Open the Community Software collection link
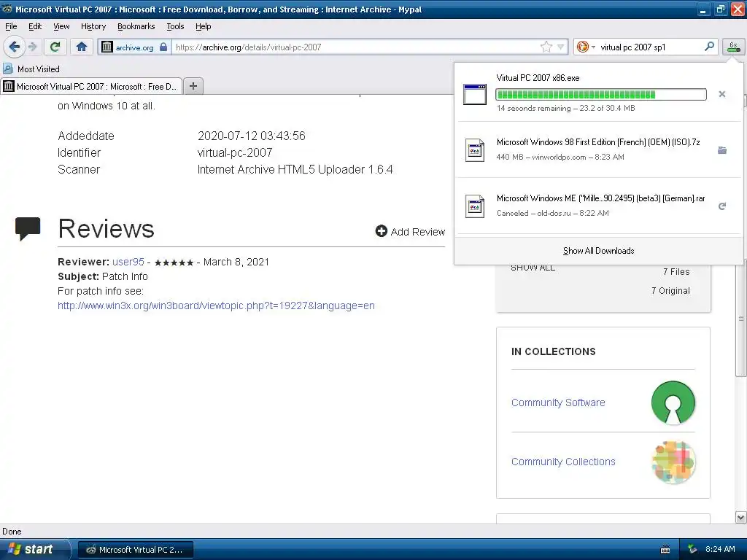This screenshot has height=560, width=747. click(x=558, y=402)
